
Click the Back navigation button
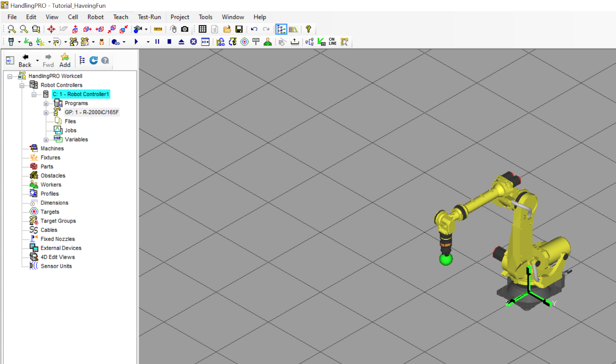(25, 61)
